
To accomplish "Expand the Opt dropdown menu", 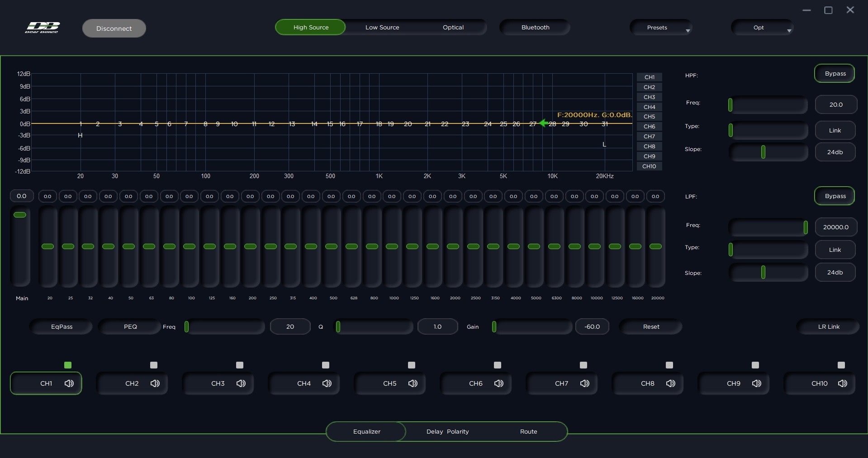I will pos(762,28).
